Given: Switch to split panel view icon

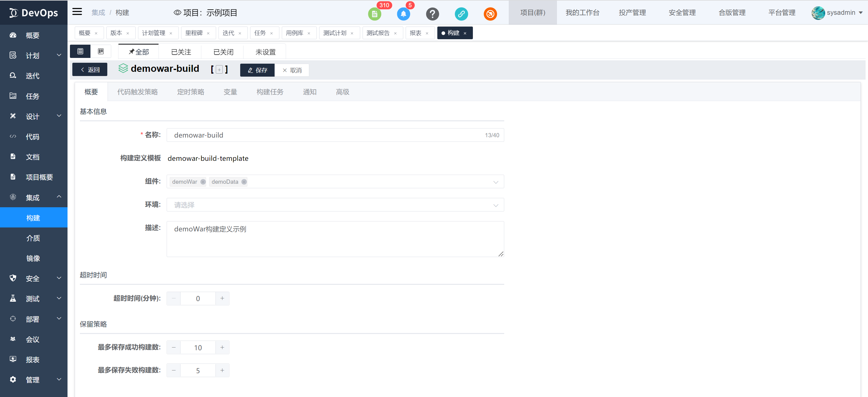Looking at the screenshot, I should click(x=101, y=51).
